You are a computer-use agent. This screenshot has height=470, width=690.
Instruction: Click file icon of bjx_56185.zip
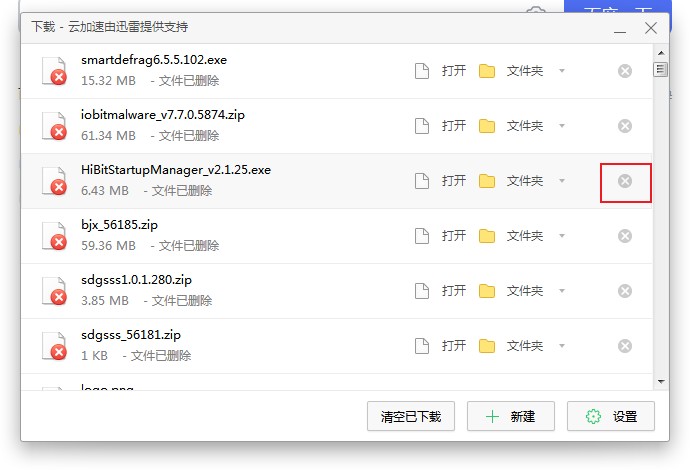point(54,236)
